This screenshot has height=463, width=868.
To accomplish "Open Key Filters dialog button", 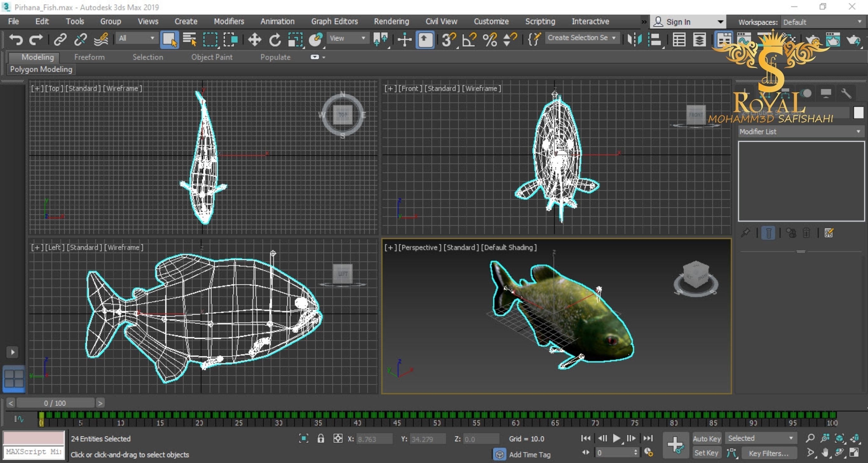I will tap(768, 453).
